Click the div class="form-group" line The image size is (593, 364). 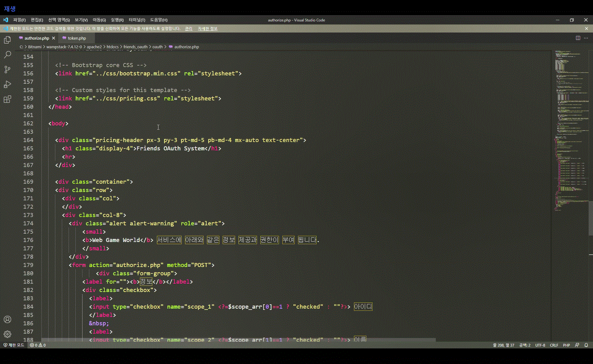point(136,273)
